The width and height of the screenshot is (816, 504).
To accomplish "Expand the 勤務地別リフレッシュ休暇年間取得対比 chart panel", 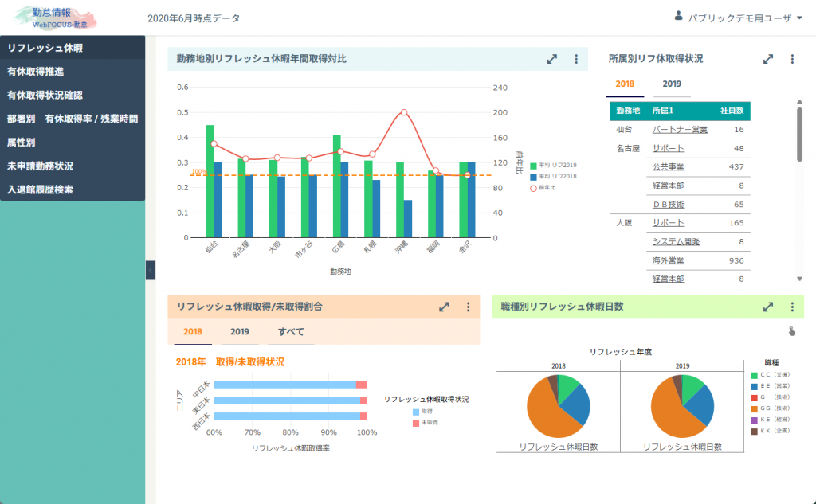I will (x=552, y=59).
